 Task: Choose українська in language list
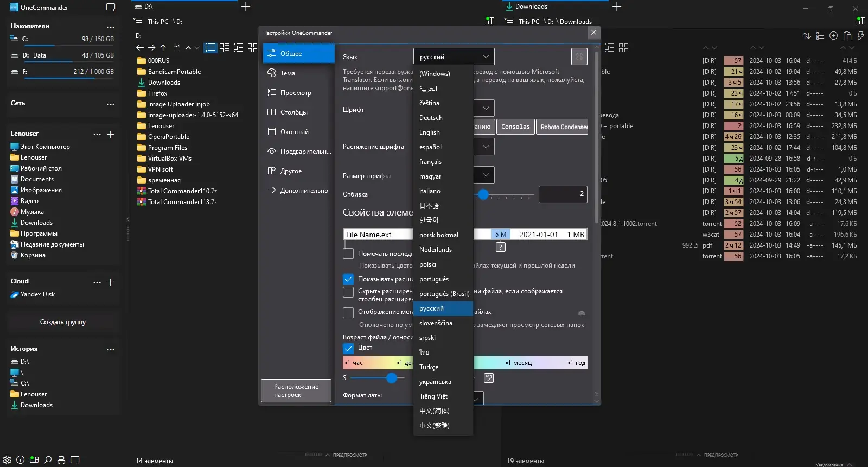tap(443, 382)
